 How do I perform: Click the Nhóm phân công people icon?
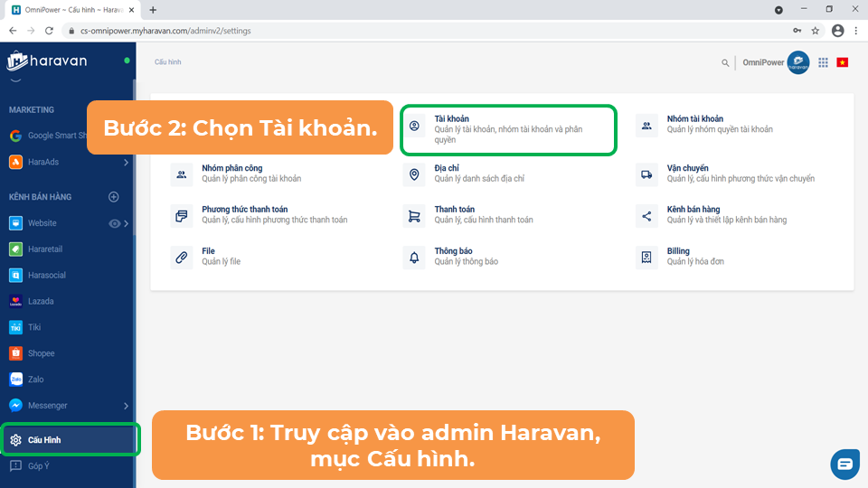182,174
